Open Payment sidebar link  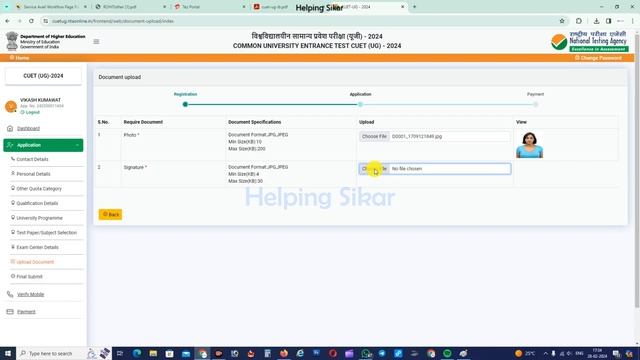point(26,312)
